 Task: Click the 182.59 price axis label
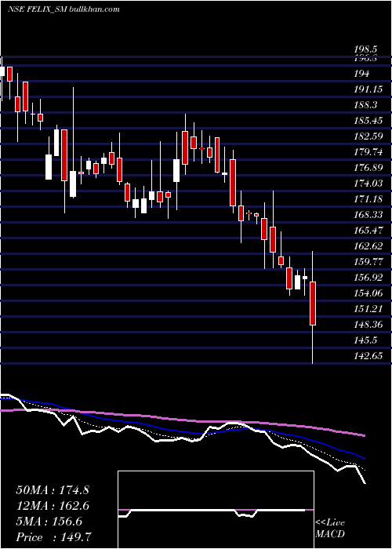368,136
